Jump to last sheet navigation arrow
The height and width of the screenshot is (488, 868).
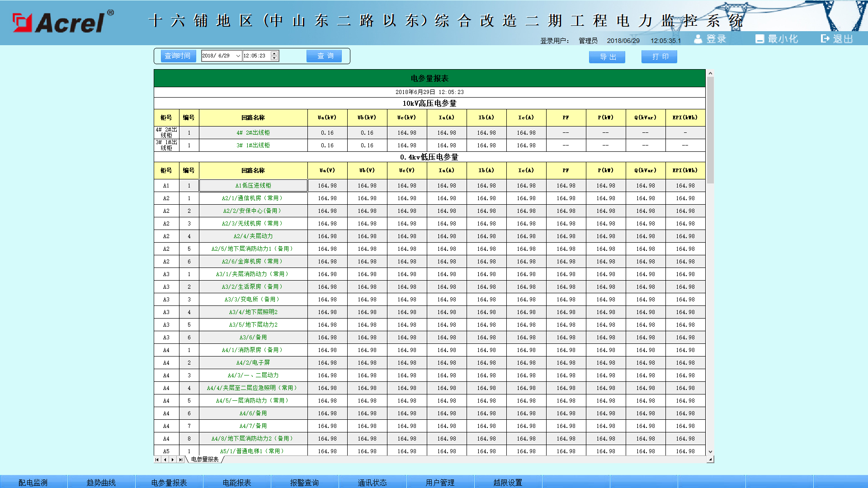pyautogui.click(x=180, y=460)
